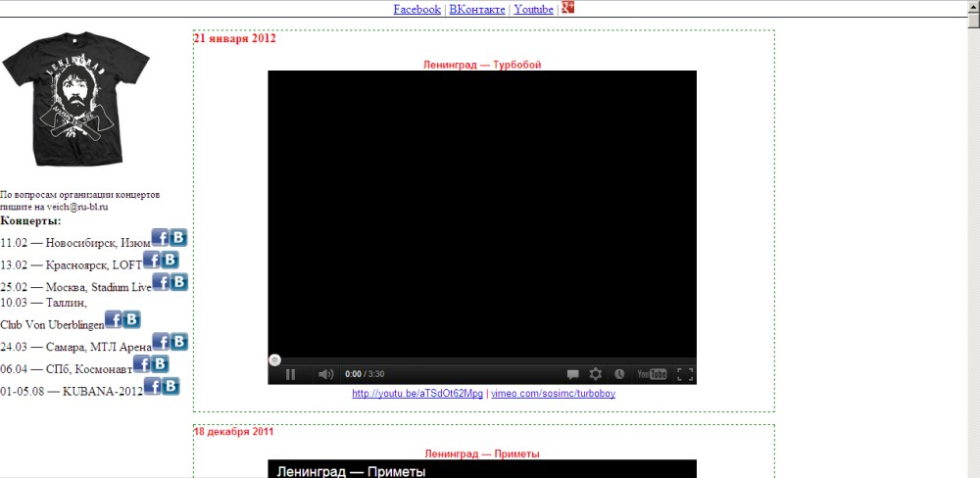Pause the Турбобой video
This screenshot has width=980, height=478.
[x=290, y=374]
